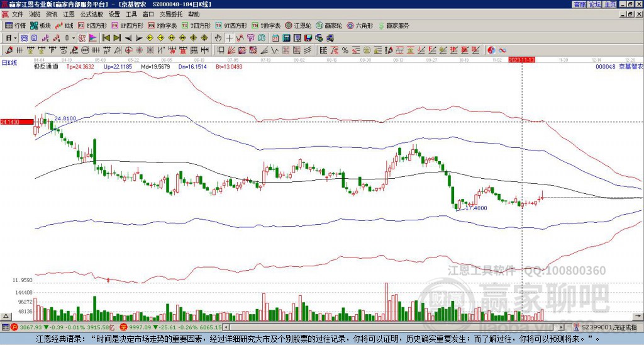The height and width of the screenshot is (345, 644).
Task: Click horizontal scrollbar left arrow
Action: click(x=226, y=327)
